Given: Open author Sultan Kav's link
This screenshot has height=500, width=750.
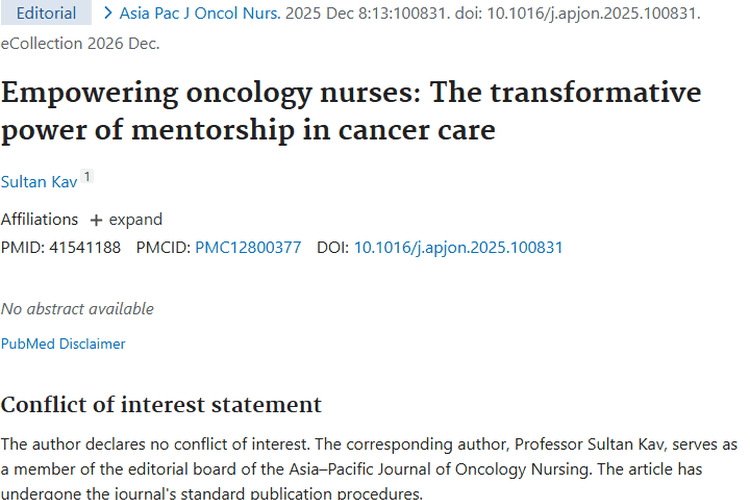Looking at the screenshot, I should (x=37, y=182).
